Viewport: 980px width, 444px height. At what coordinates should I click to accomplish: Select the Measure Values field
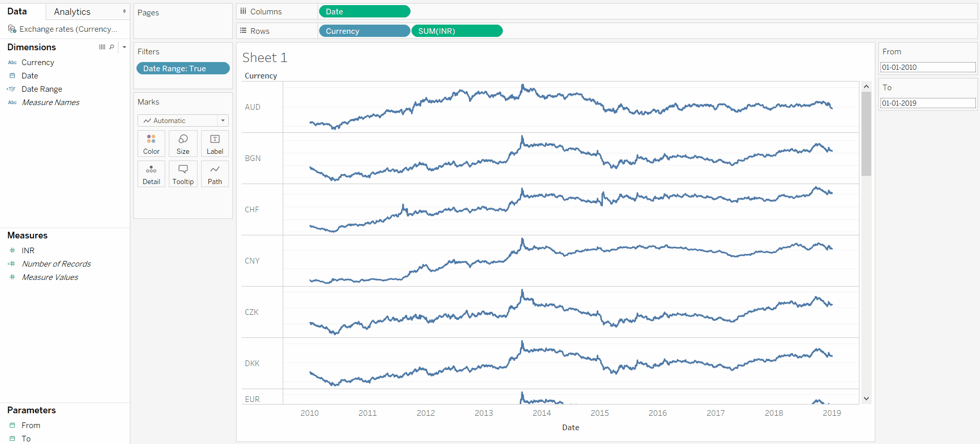click(50, 277)
